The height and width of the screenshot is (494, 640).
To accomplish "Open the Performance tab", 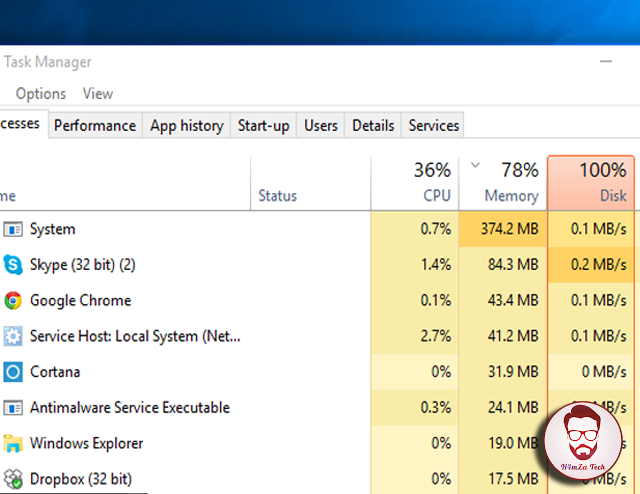I will coord(95,125).
